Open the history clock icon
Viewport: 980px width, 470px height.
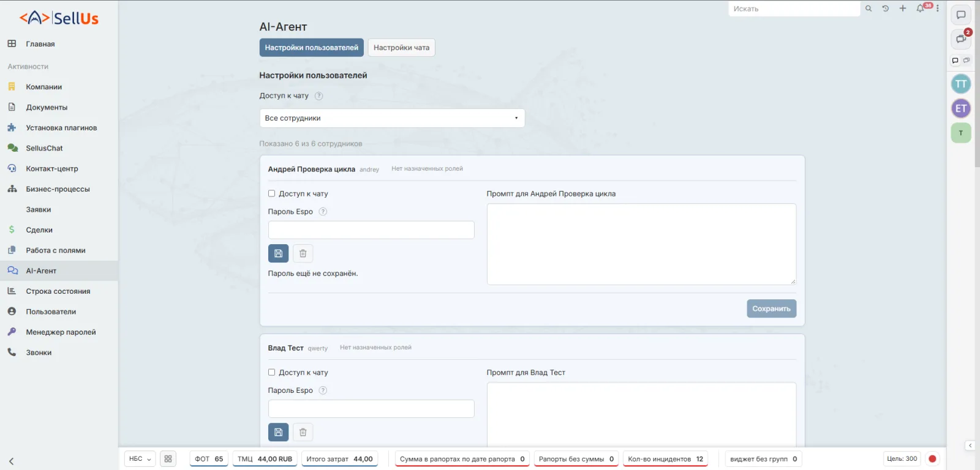pos(885,9)
